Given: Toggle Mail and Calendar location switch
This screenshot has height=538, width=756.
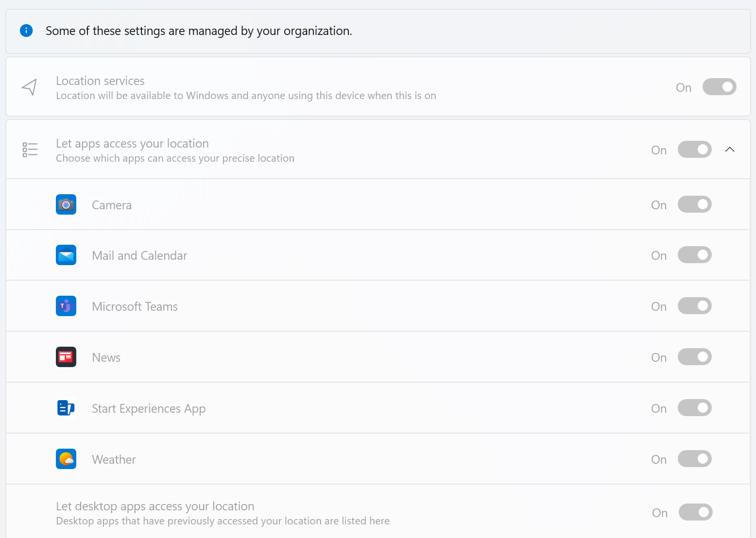Looking at the screenshot, I should pos(695,255).
